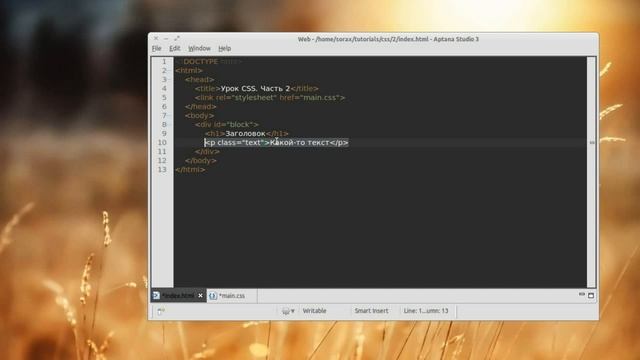640x360 pixels.
Task: Click the <div id="block"> line
Action: pos(227,124)
